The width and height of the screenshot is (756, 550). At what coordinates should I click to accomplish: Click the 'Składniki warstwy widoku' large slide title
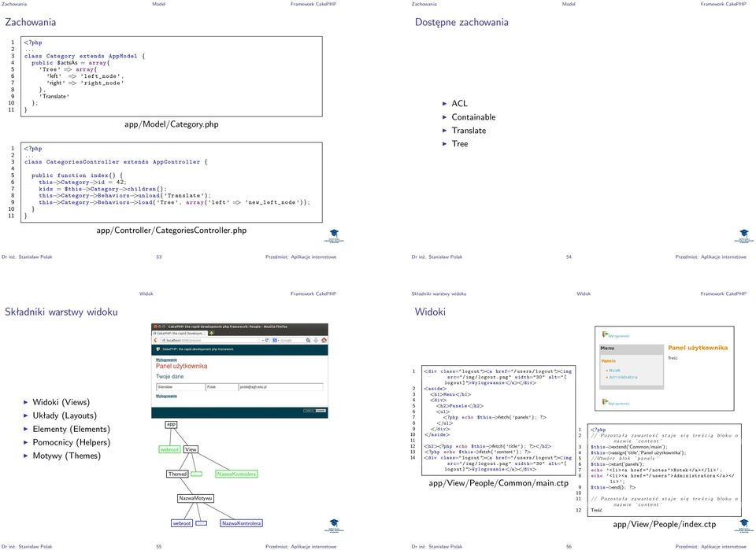(x=61, y=312)
